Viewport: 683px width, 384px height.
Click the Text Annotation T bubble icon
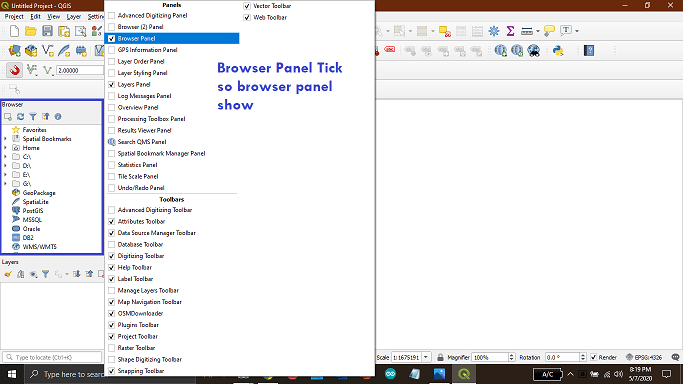pos(566,31)
